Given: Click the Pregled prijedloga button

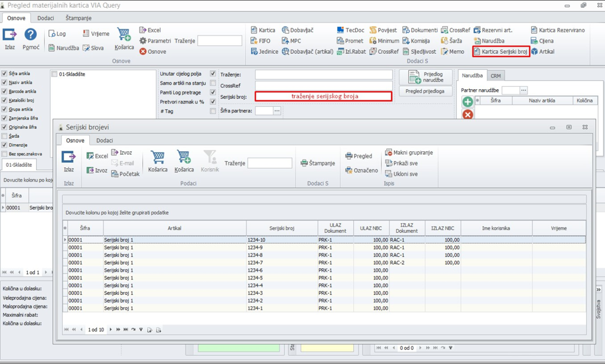Looking at the screenshot, I should click(425, 92).
